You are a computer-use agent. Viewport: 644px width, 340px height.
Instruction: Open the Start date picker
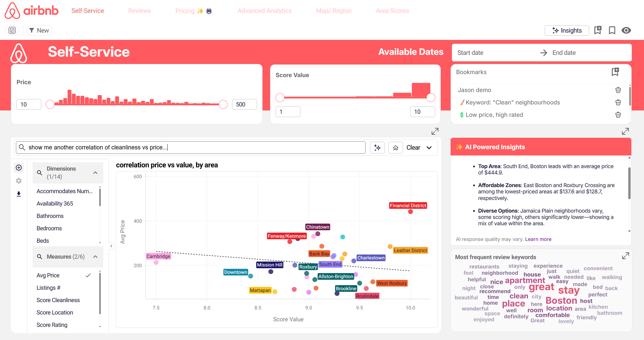pos(470,53)
